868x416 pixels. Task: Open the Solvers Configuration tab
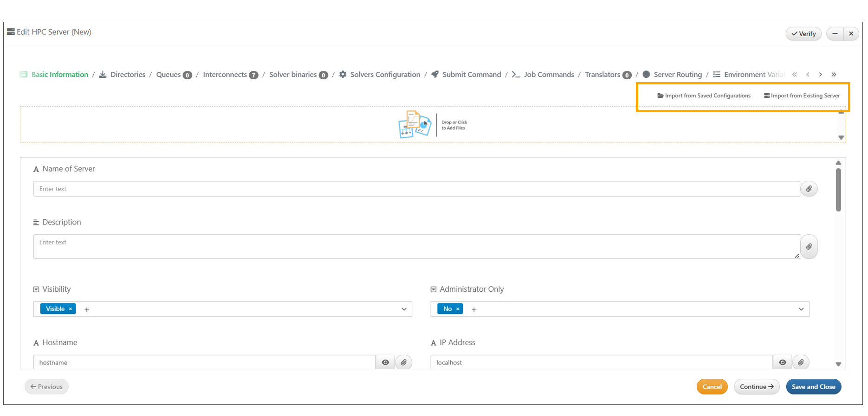point(384,75)
